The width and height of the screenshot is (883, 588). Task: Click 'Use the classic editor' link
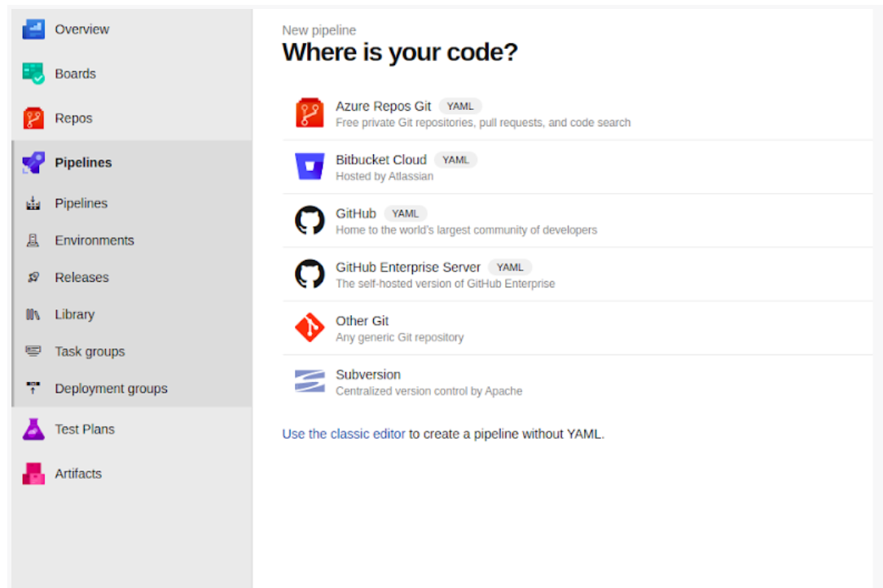click(343, 434)
